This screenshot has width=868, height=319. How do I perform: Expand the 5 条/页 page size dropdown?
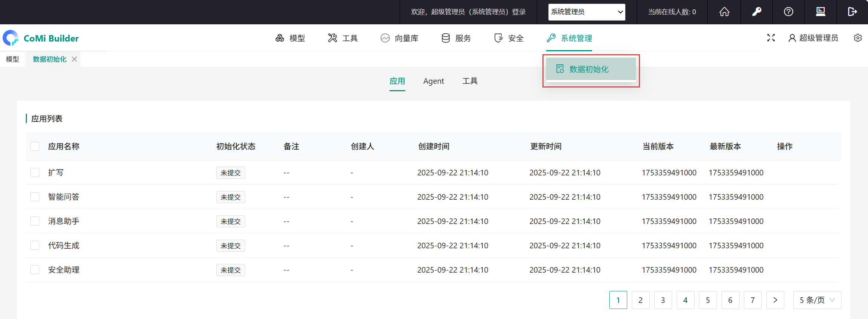click(817, 300)
